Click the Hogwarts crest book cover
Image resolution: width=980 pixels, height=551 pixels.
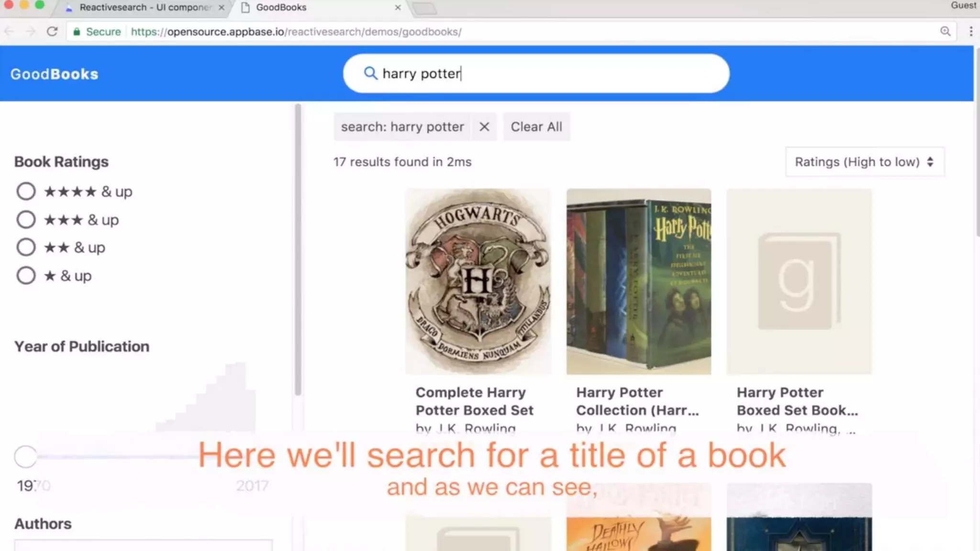tap(478, 281)
